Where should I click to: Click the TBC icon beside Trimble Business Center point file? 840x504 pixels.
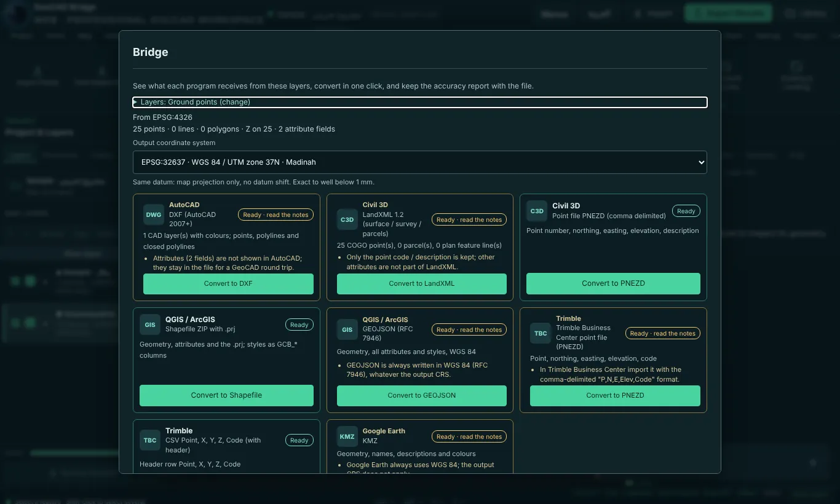pos(541,333)
